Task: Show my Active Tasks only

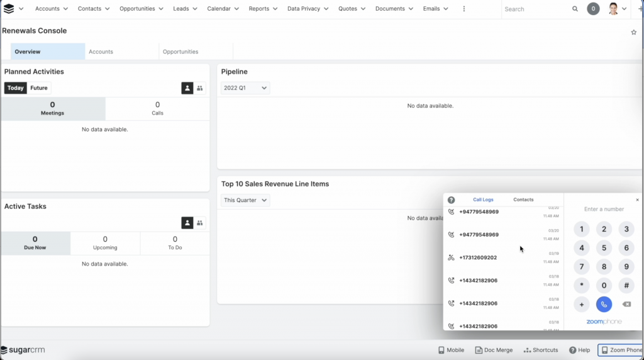Action: click(187, 223)
